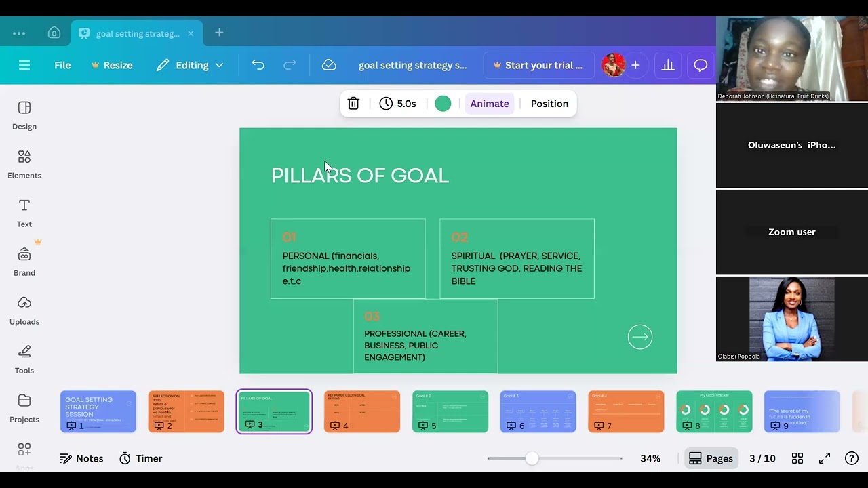868x488 pixels.
Task: Select page 5 thumbnail
Action: tap(450, 411)
